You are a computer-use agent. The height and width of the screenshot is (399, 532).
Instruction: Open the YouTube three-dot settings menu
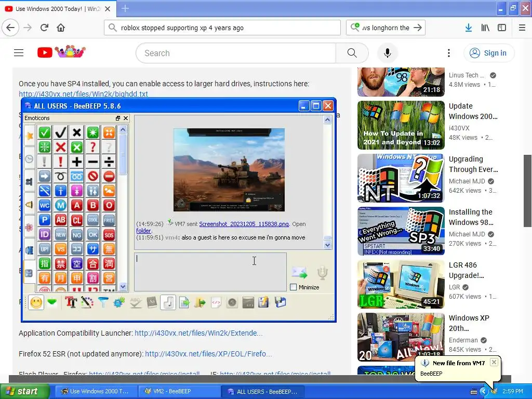[449, 53]
